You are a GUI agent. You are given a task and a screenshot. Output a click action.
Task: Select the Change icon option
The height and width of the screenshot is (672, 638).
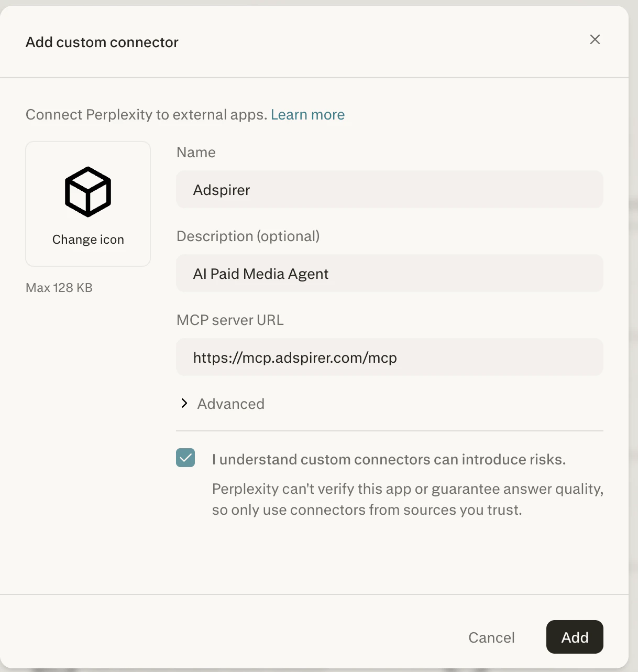(87, 239)
